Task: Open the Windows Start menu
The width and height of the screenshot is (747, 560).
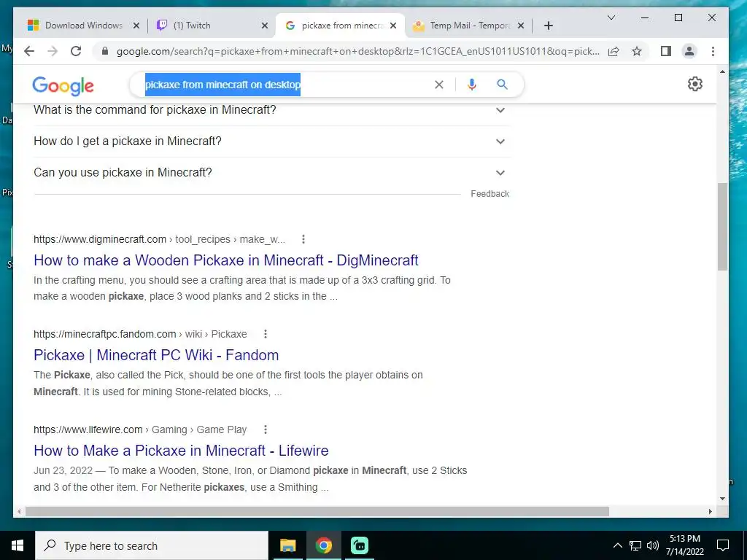Action: (x=18, y=545)
